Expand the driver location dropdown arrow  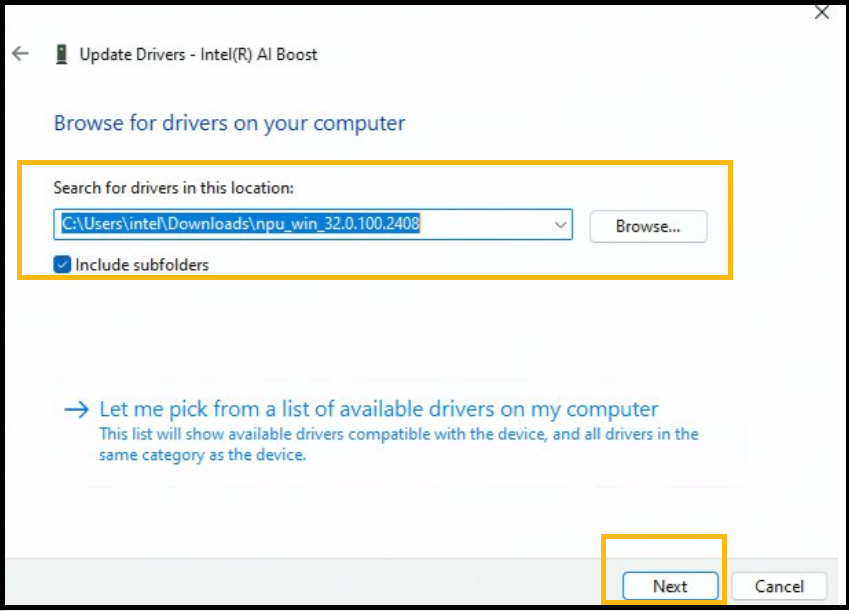click(561, 226)
